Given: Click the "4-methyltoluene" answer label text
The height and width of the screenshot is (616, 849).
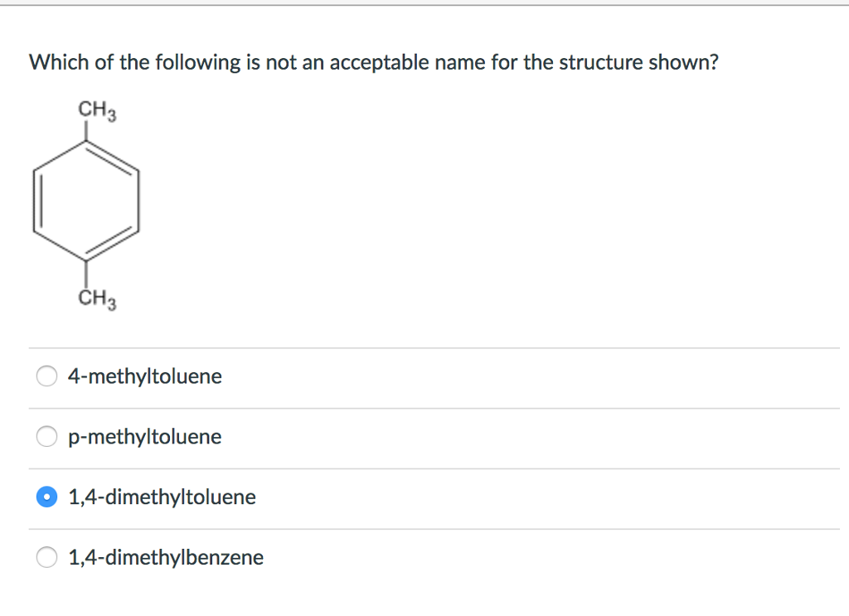Looking at the screenshot, I should [145, 377].
